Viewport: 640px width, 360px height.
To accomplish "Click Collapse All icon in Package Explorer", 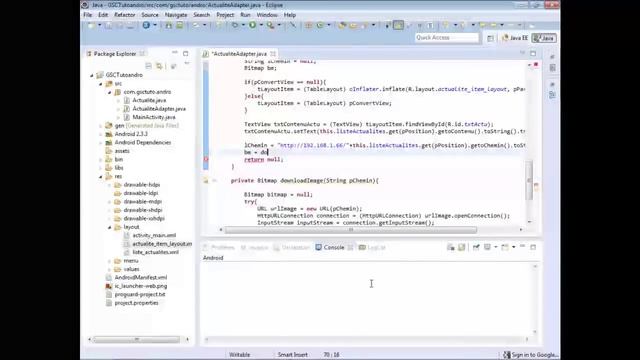I will (x=149, y=66).
